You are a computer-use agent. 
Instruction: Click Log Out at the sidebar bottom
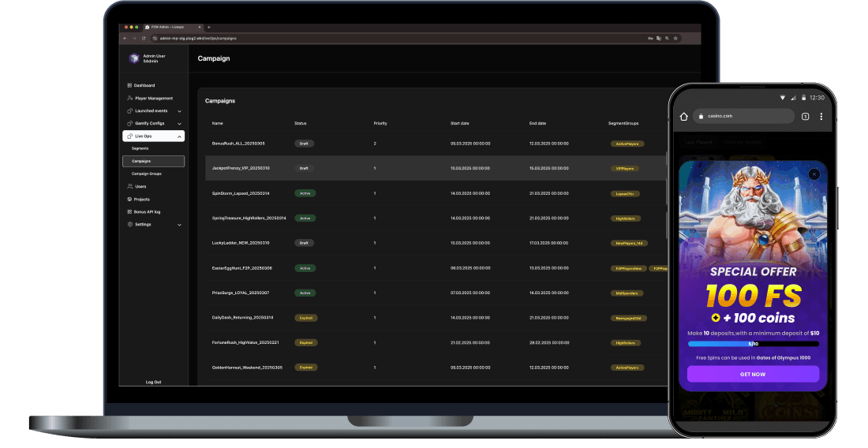(x=153, y=382)
